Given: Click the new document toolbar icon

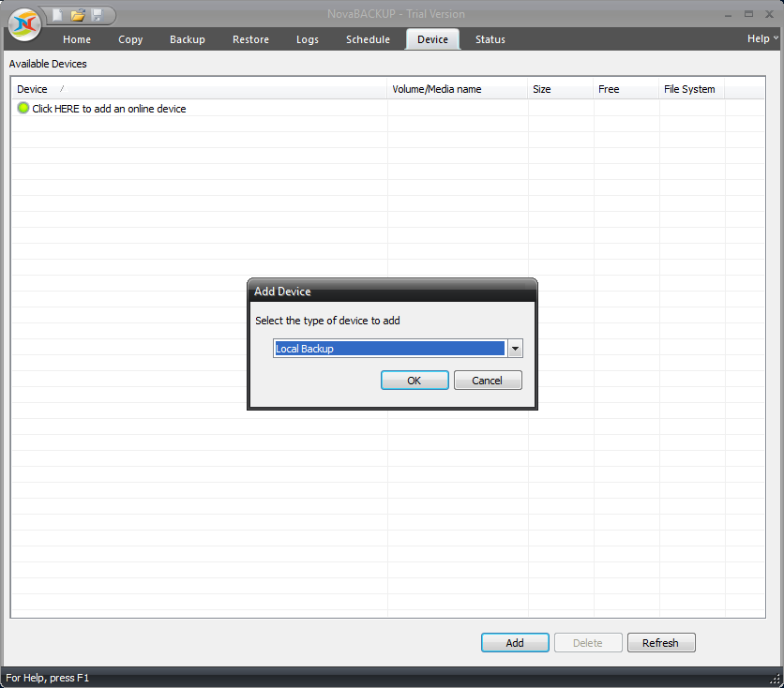Looking at the screenshot, I should pyautogui.click(x=55, y=15).
